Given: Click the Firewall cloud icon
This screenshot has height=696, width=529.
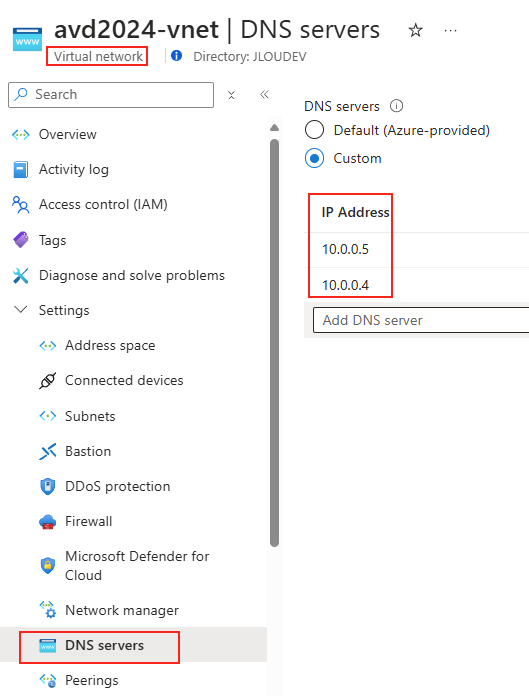Looking at the screenshot, I should pos(47,522).
